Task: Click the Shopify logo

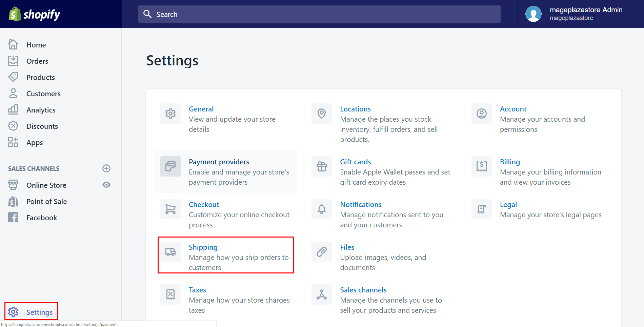Action: pos(34,14)
